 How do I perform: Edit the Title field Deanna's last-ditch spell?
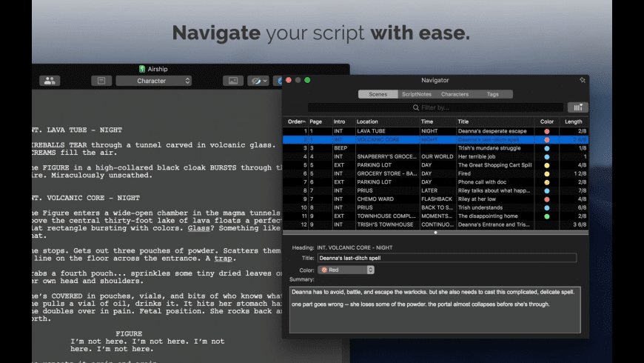(447, 258)
